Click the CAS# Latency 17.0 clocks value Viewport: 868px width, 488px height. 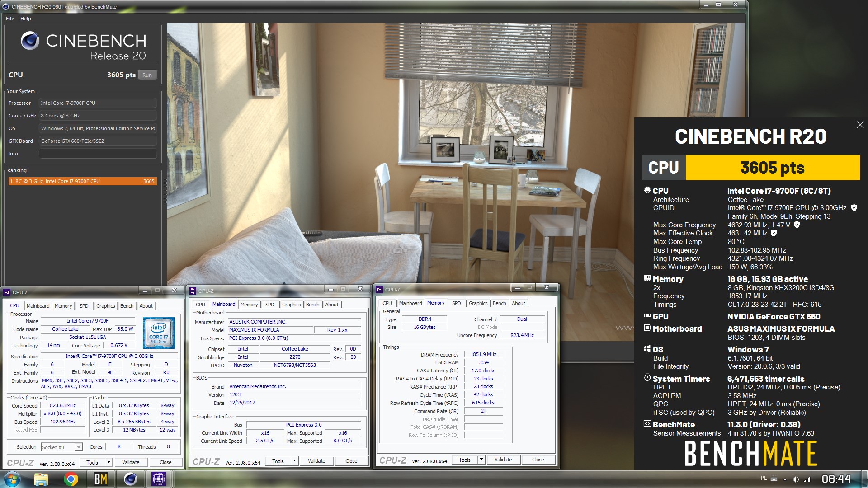click(x=483, y=371)
